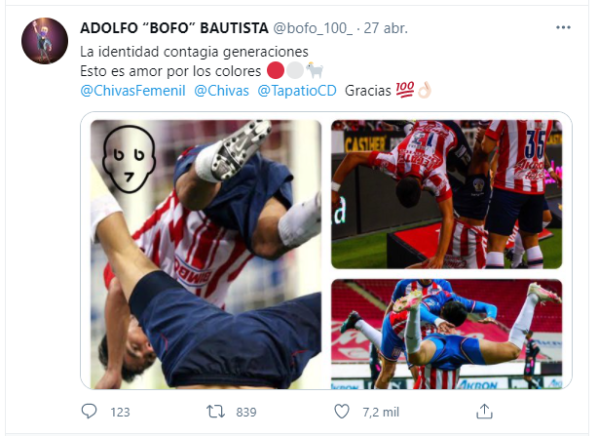
Task: Visit the @TapatioCD mention
Action: [x=297, y=91]
